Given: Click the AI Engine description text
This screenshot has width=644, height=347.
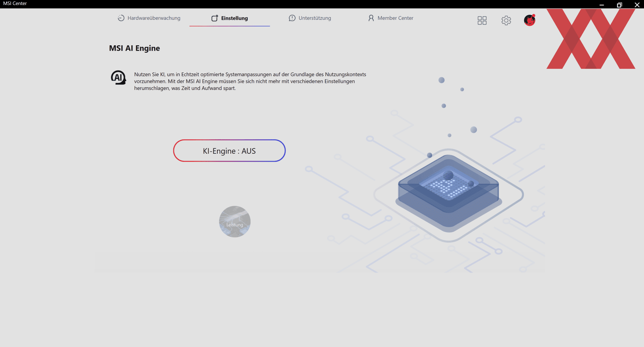Looking at the screenshot, I should 250,81.
